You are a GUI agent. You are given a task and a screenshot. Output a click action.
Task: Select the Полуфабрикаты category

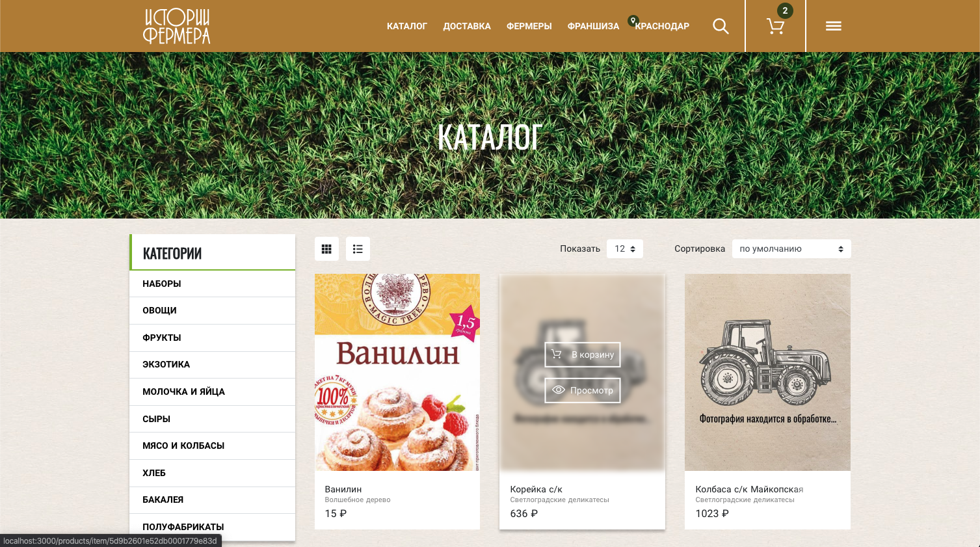213,527
